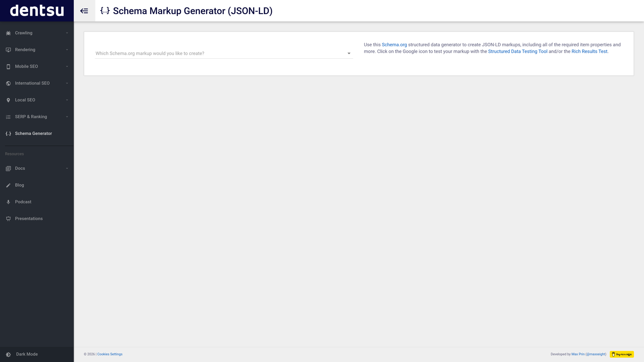Expand the Docs section in Resources
644x362 pixels.
pyautogui.click(x=66, y=168)
